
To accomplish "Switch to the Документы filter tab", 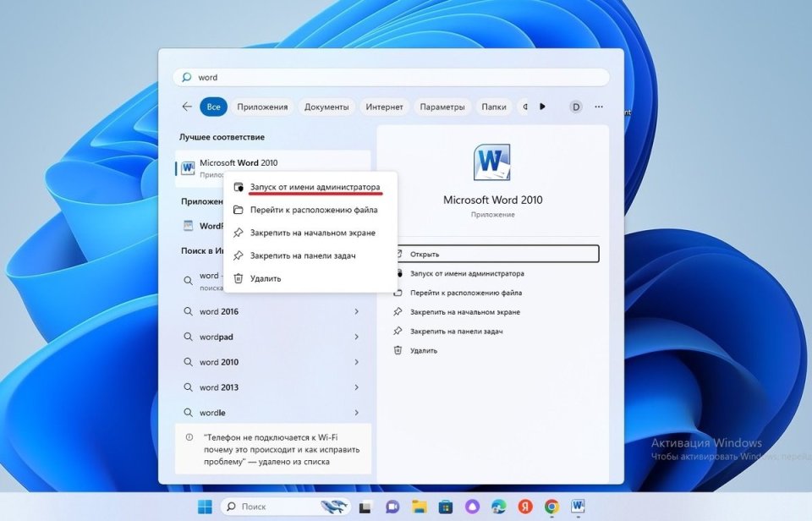I will pos(326,107).
